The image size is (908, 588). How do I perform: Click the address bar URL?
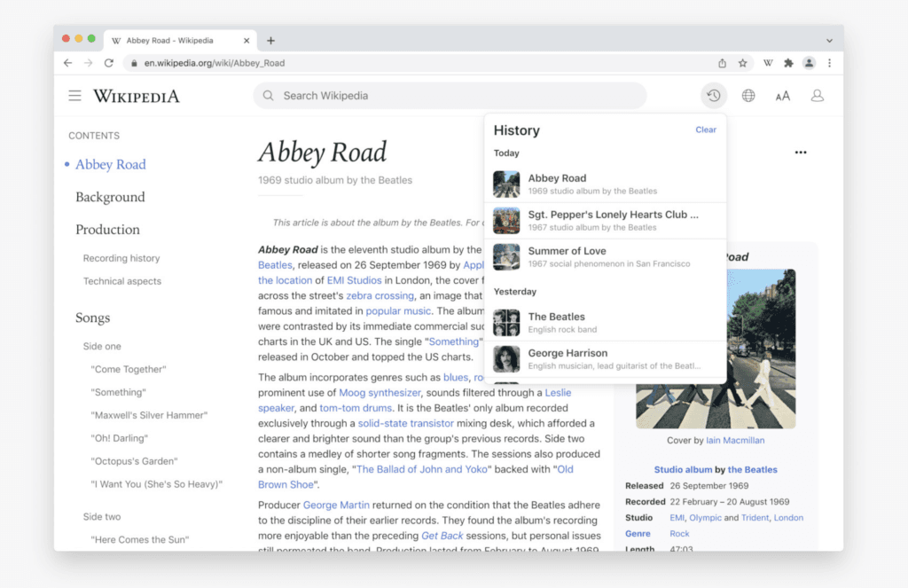coord(215,63)
